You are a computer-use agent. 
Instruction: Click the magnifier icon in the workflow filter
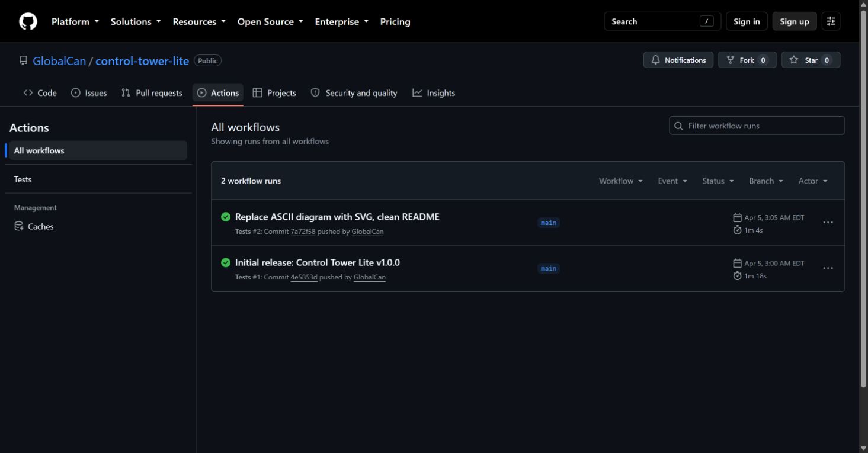pyautogui.click(x=679, y=126)
